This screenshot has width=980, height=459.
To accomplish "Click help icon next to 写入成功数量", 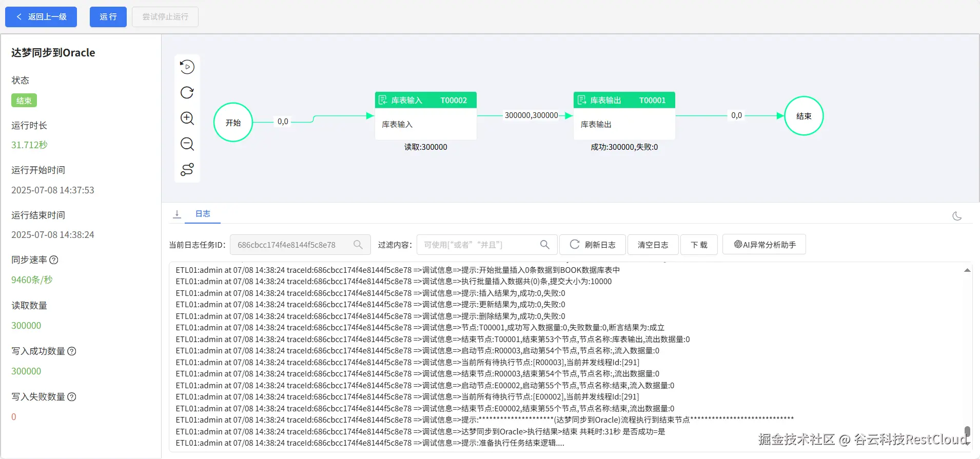I will pos(72,351).
